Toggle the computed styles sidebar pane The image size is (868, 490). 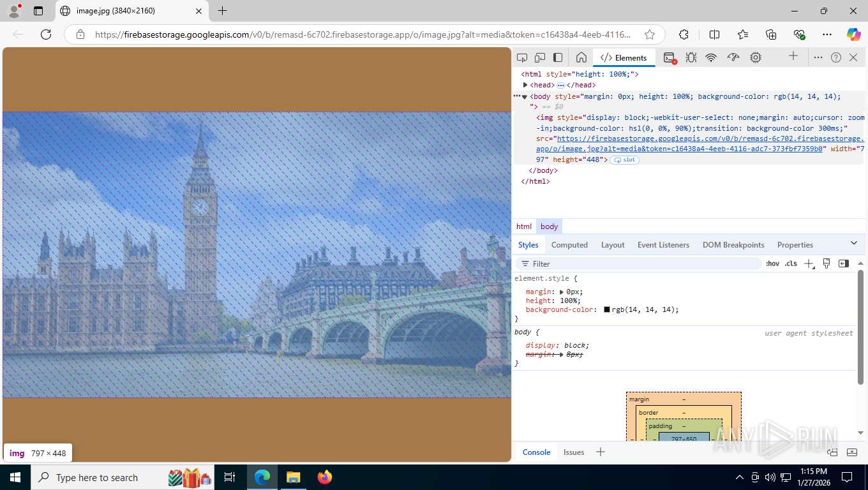coord(843,264)
